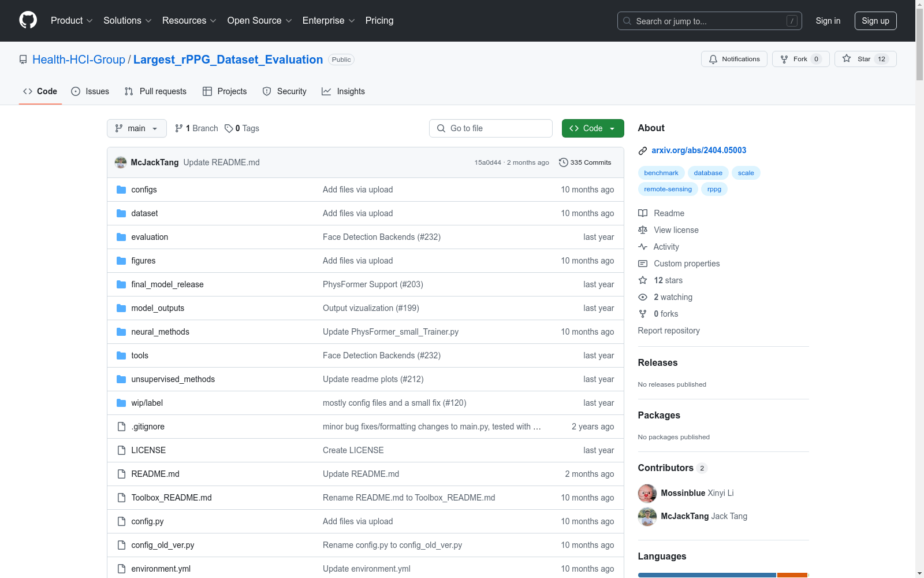The width and height of the screenshot is (924, 578).
Task: Click the folder icon for neural_methods
Action: [121, 332]
